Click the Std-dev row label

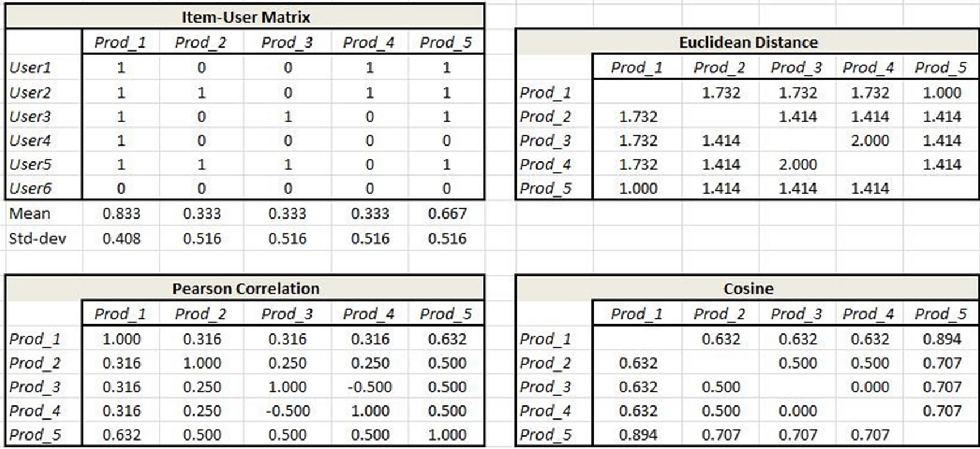pos(37,238)
